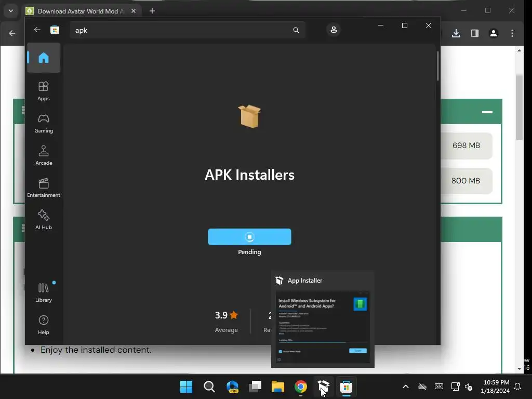Switch to Google Chrome in the taskbar
Viewport: 532px width, 399px height.
tap(301, 387)
